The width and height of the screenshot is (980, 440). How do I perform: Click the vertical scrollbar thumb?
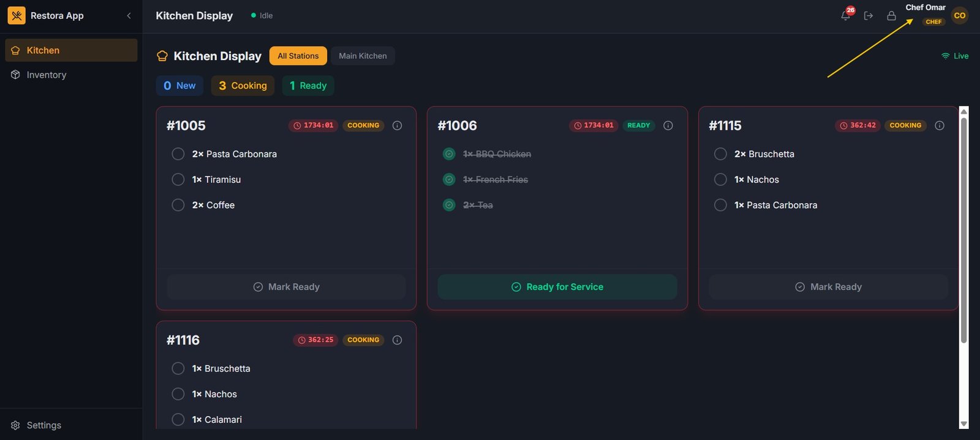[964, 231]
